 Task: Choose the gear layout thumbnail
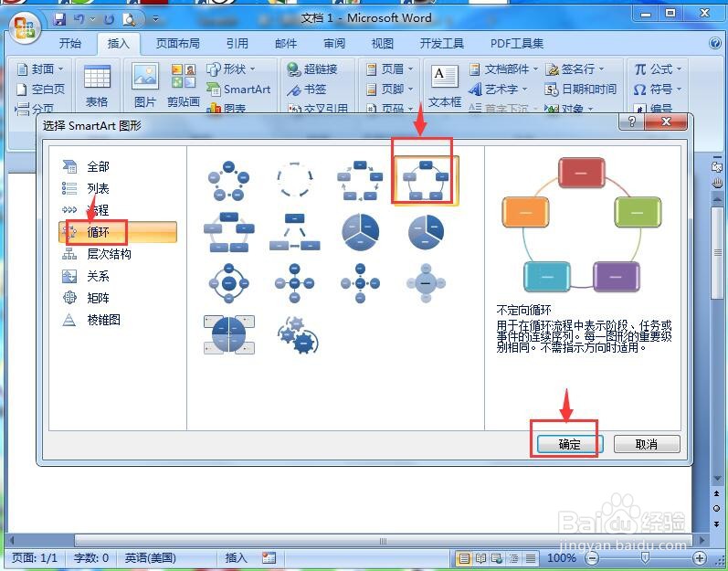click(298, 334)
